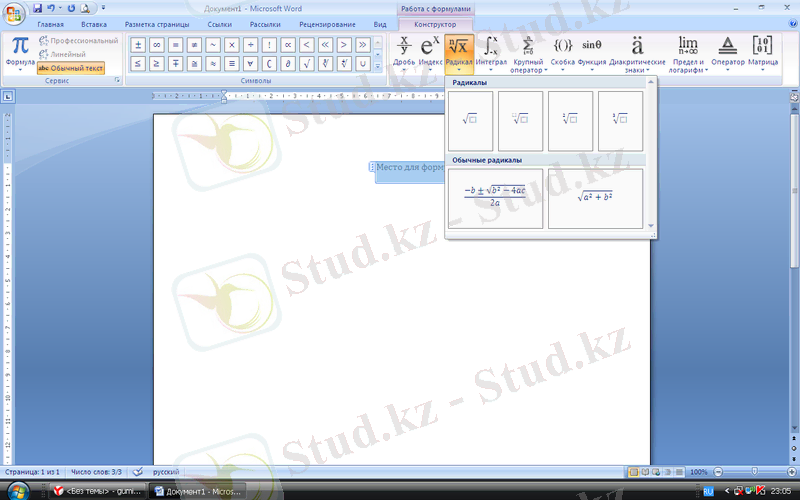Switch to Outline view

[667, 472]
